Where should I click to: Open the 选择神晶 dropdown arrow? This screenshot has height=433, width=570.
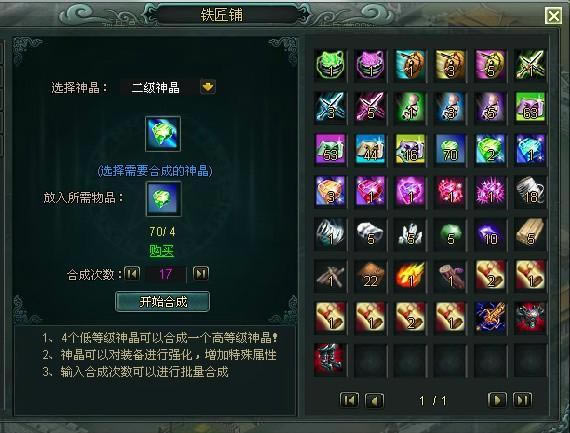[x=208, y=87]
